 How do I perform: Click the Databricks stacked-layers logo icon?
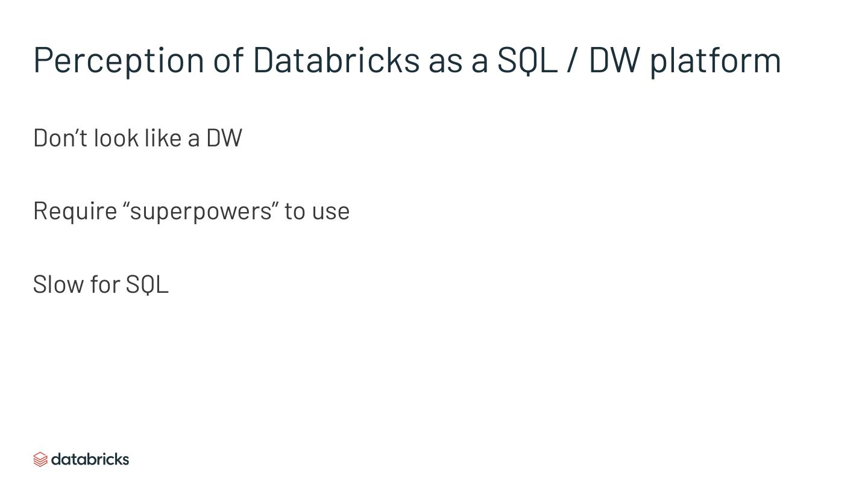point(40,460)
